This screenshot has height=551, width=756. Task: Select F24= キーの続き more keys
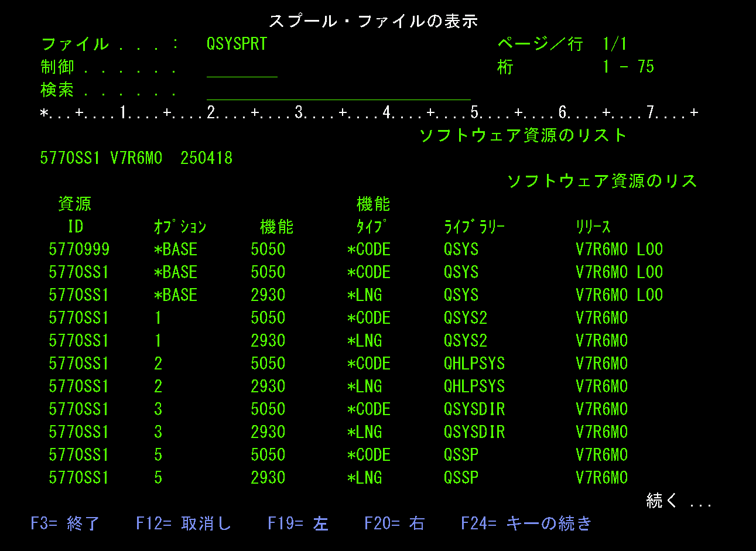(526, 523)
